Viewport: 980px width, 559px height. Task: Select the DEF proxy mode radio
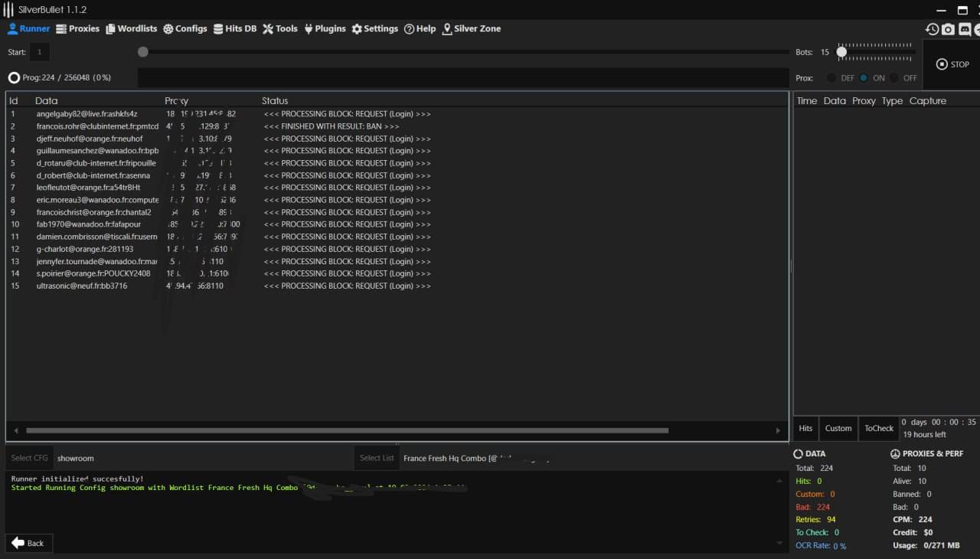831,78
